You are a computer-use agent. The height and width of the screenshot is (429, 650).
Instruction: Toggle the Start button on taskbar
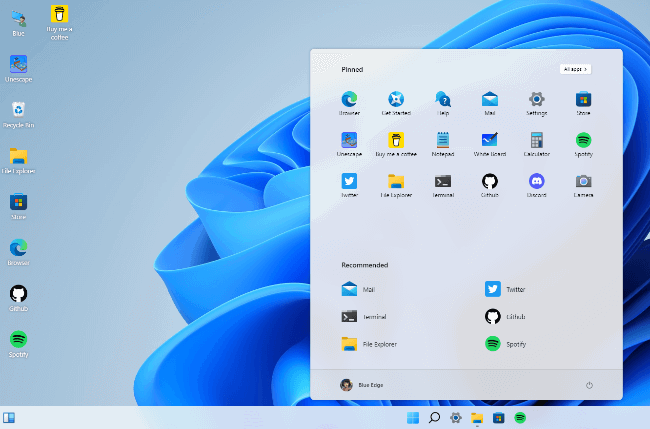click(413, 418)
